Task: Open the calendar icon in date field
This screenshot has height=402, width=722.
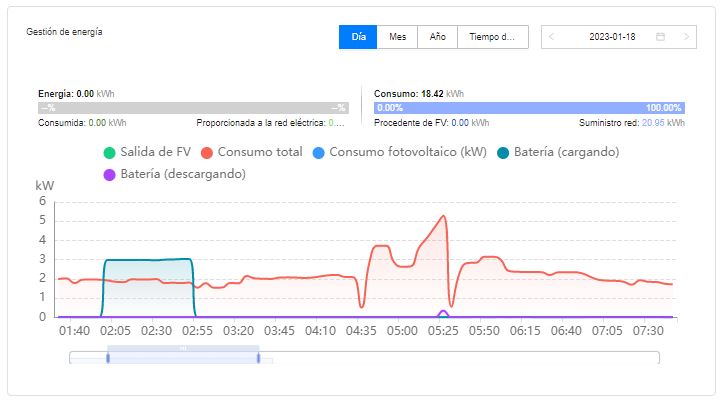Action: (660, 37)
